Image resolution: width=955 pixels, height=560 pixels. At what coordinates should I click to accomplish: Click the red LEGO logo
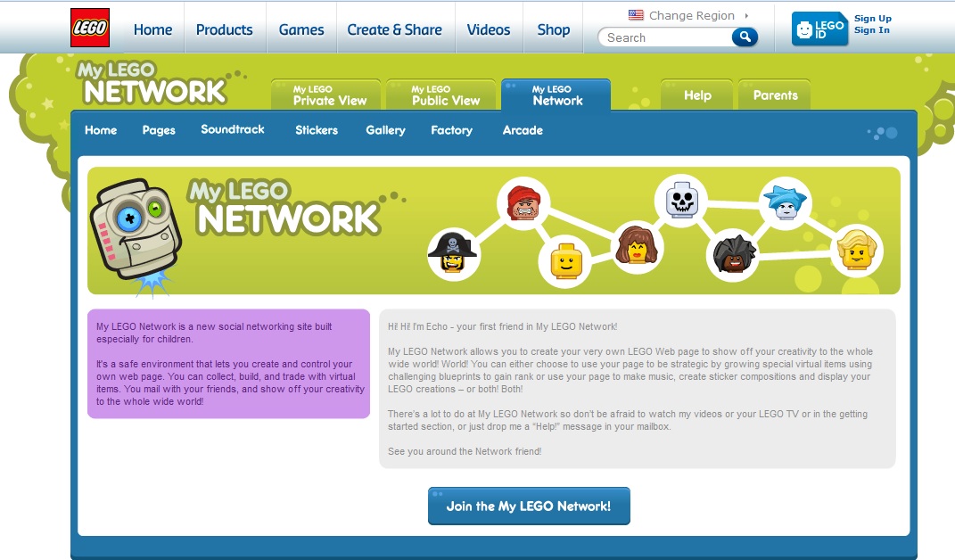(90, 28)
